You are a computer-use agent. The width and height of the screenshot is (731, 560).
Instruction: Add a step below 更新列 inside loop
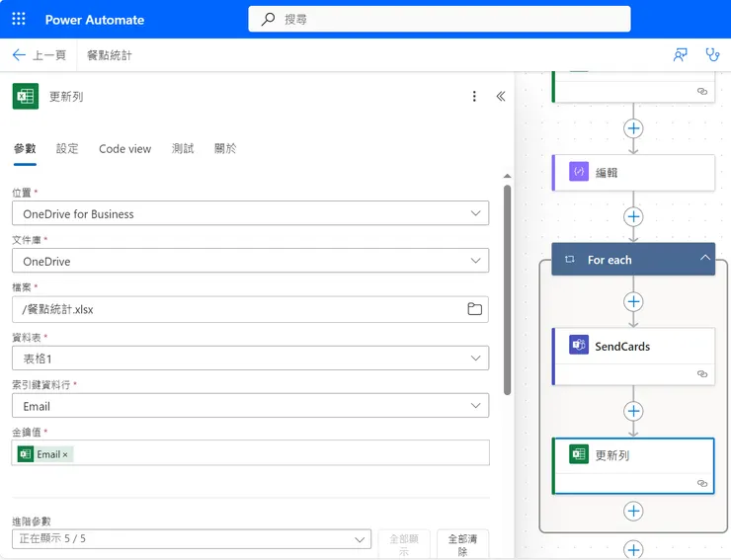pos(633,511)
